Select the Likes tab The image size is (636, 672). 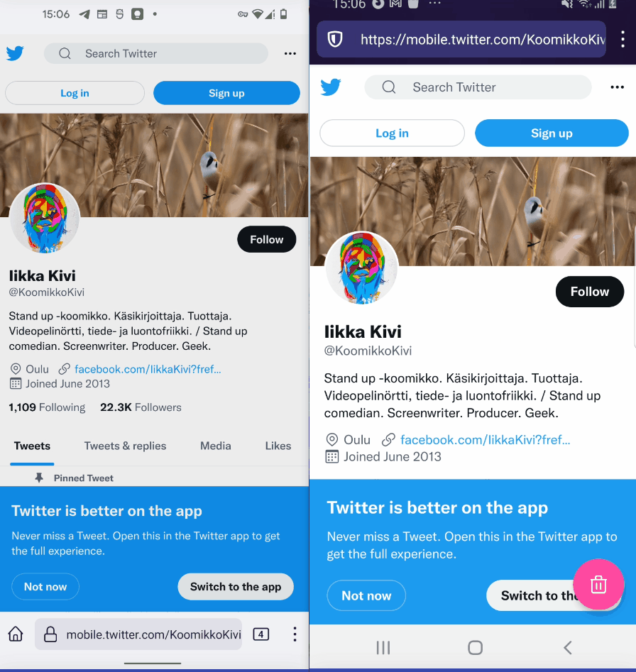click(x=278, y=446)
